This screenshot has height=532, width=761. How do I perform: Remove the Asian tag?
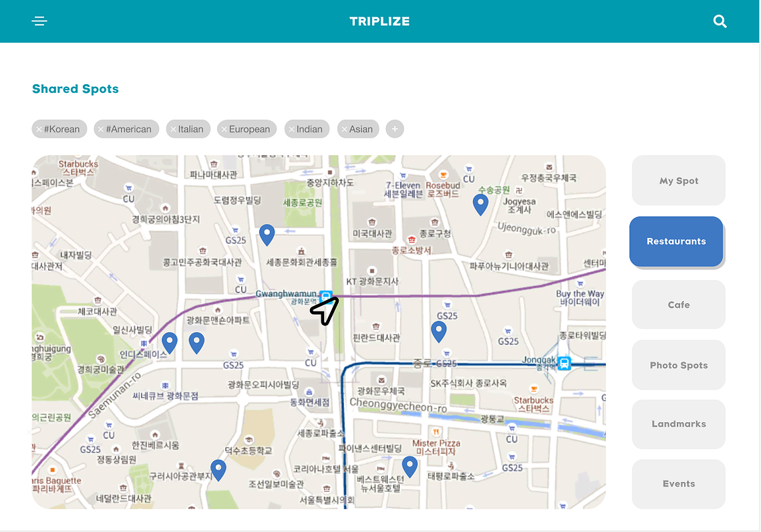click(x=344, y=129)
